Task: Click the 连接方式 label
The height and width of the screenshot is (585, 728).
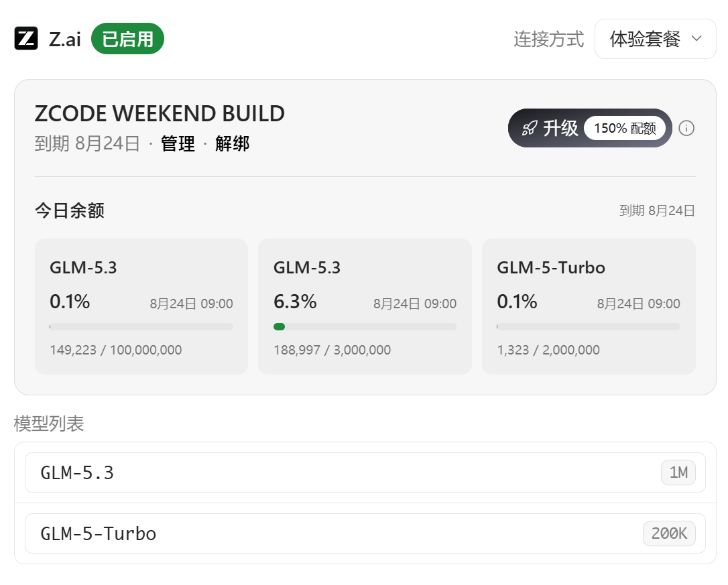Action: coord(549,39)
